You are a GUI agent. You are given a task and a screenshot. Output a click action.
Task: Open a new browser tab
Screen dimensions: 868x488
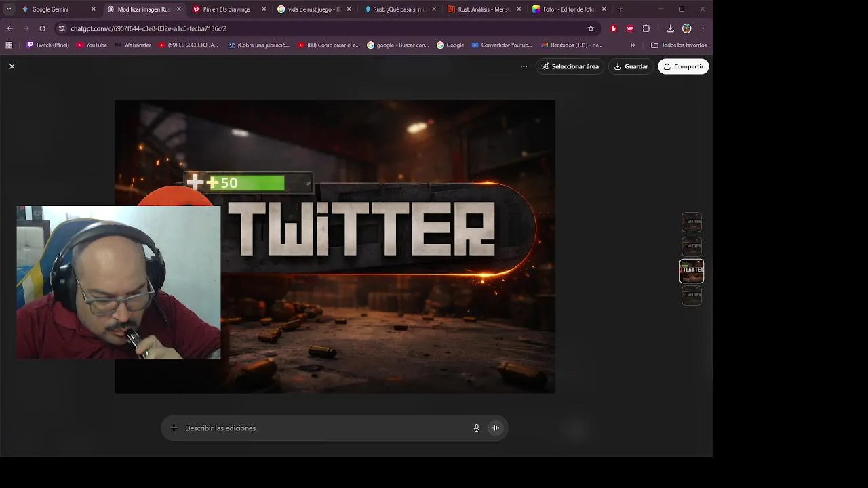click(620, 9)
